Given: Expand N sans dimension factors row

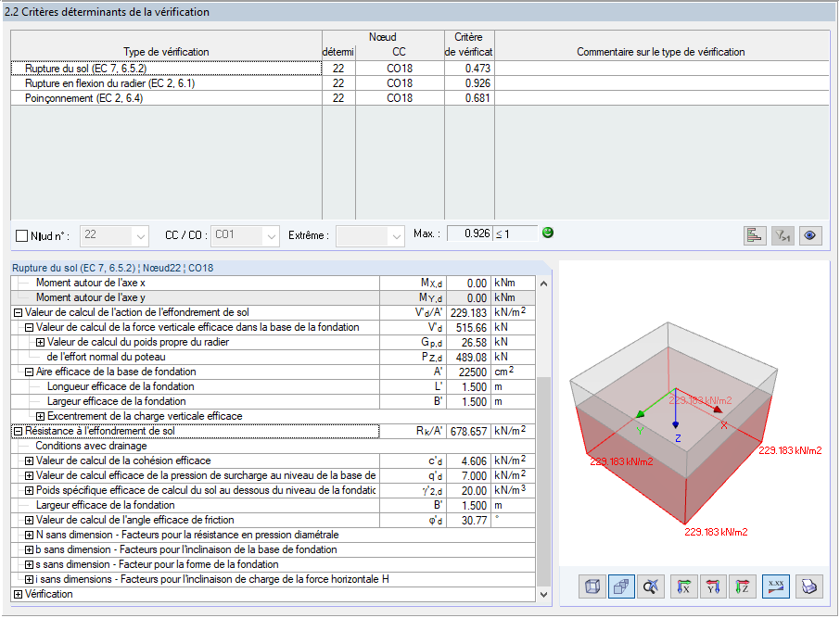Looking at the screenshot, I should pyautogui.click(x=29, y=535).
